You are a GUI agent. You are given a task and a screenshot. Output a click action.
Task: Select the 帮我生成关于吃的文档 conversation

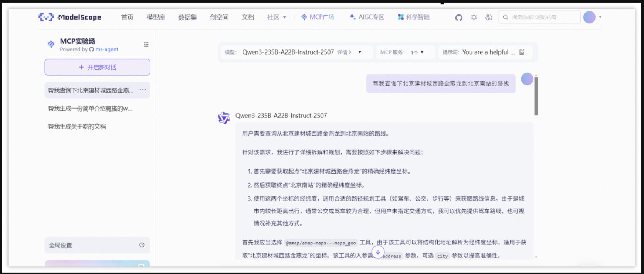click(x=77, y=127)
